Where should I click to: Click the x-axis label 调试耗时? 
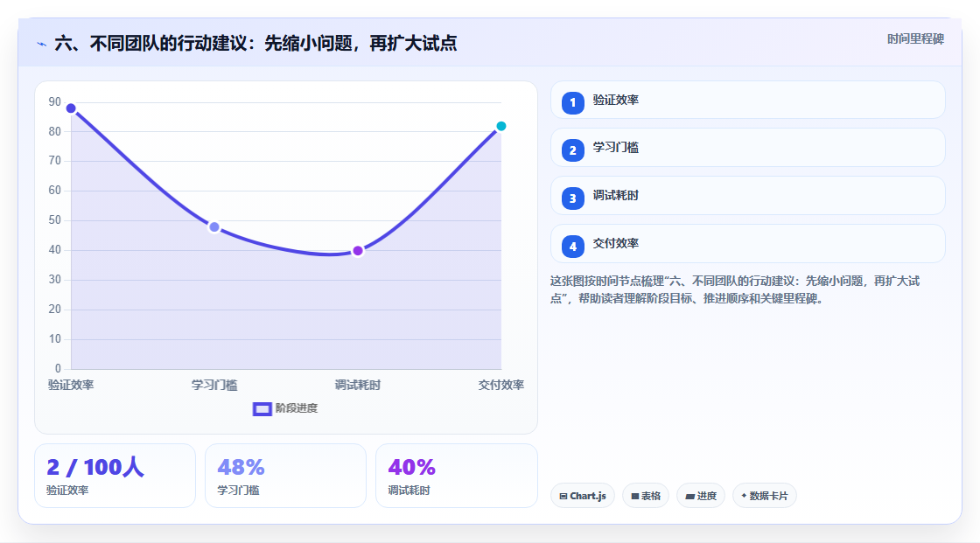(x=358, y=385)
